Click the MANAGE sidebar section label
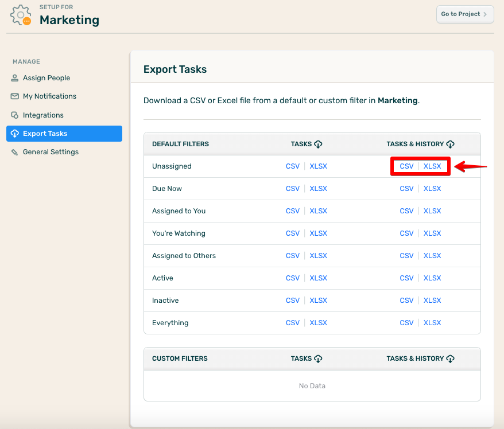Screen dimensions: 504x429 click(26, 61)
